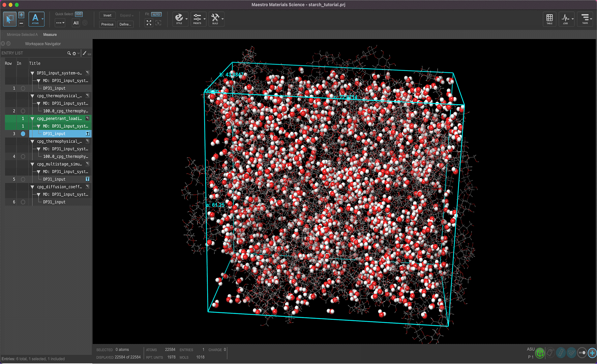Open the Jobs monitor
The height and width of the screenshot is (364, 597).
tap(565, 19)
